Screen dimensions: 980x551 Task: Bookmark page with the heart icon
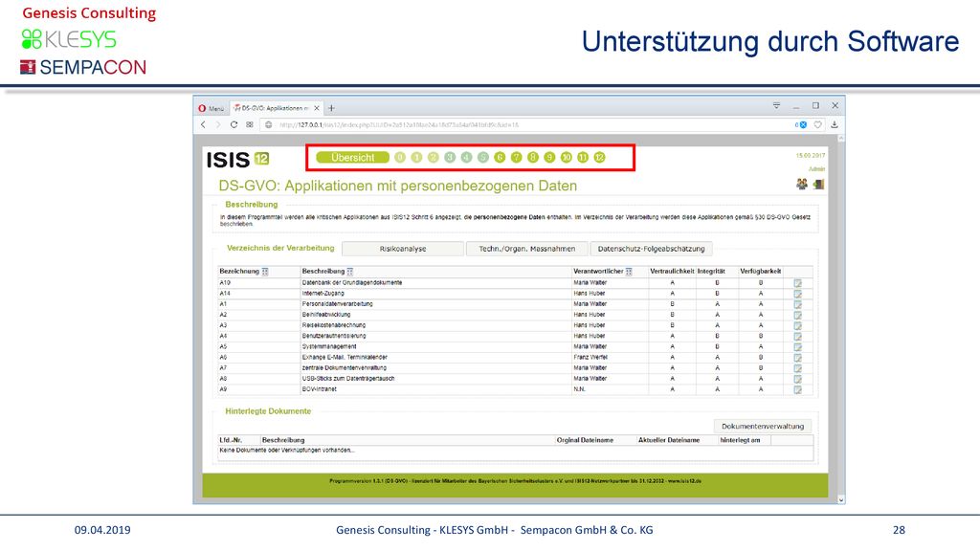tap(817, 125)
